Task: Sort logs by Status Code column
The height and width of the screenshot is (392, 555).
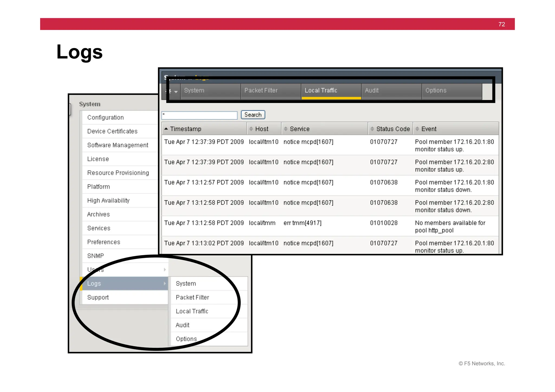Action: pyautogui.click(x=391, y=129)
